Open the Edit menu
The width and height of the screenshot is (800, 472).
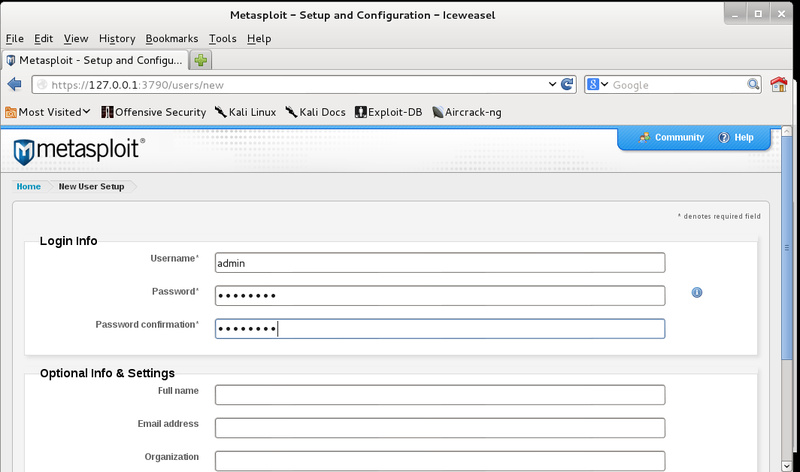point(43,39)
